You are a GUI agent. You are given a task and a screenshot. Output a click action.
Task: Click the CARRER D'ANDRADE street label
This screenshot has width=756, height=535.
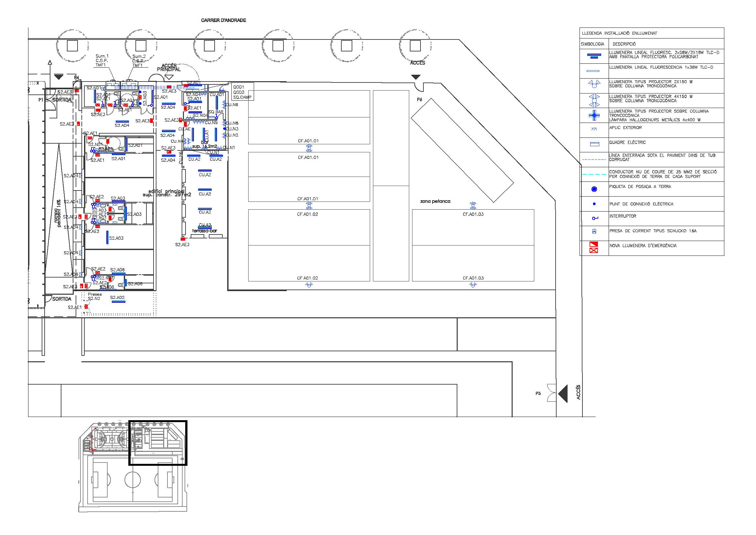pyautogui.click(x=224, y=20)
